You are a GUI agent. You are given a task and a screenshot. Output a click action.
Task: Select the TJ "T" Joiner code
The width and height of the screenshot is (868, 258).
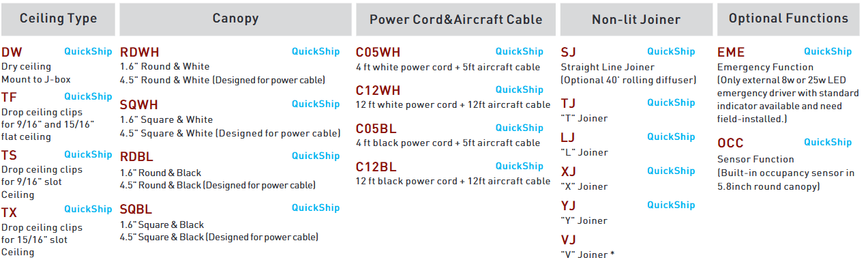[x=568, y=104]
